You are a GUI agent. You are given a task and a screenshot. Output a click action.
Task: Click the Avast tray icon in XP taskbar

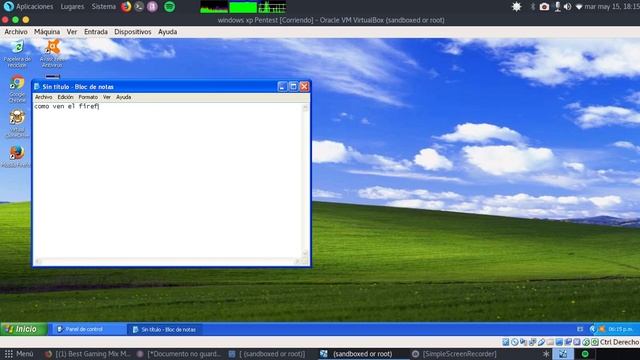602,329
